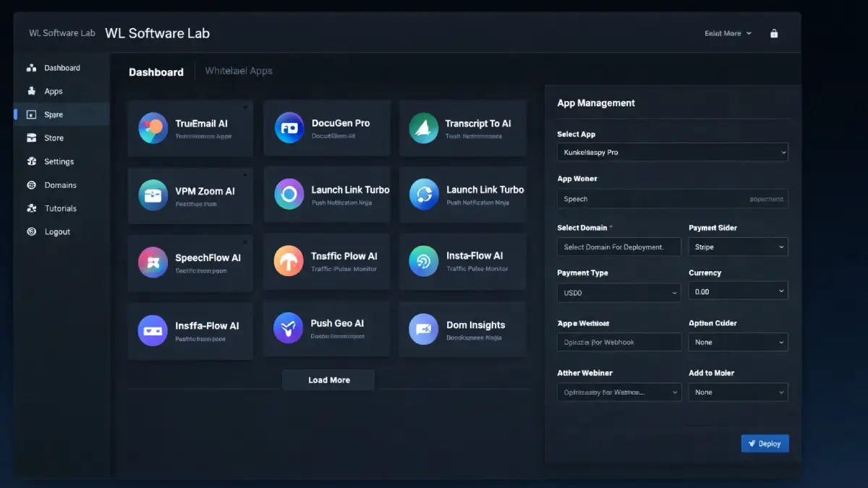Click the WL Software Lab title
Image resolution: width=868 pixels, height=488 pixels.
tap(157, 33)
